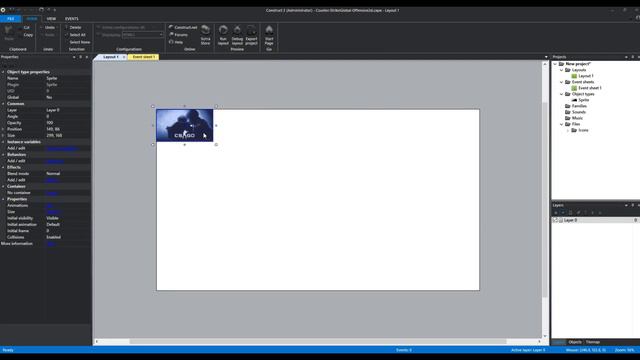Collapse the Object type properties section
The width and height of the screenshot is (640, 360).
click(3, 72)
